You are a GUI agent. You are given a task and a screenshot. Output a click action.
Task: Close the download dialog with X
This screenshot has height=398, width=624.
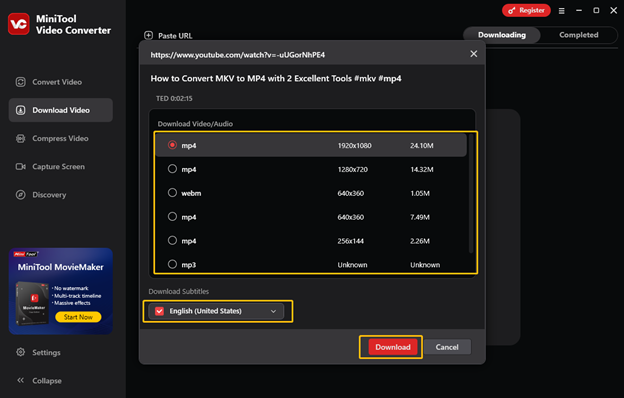point(474,54)
